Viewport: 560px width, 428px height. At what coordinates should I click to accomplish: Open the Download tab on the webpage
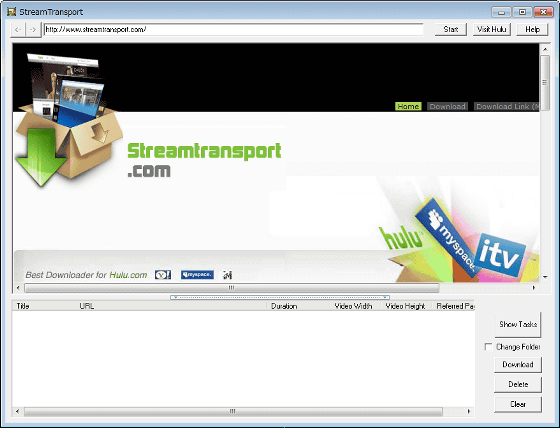(448, 106)
